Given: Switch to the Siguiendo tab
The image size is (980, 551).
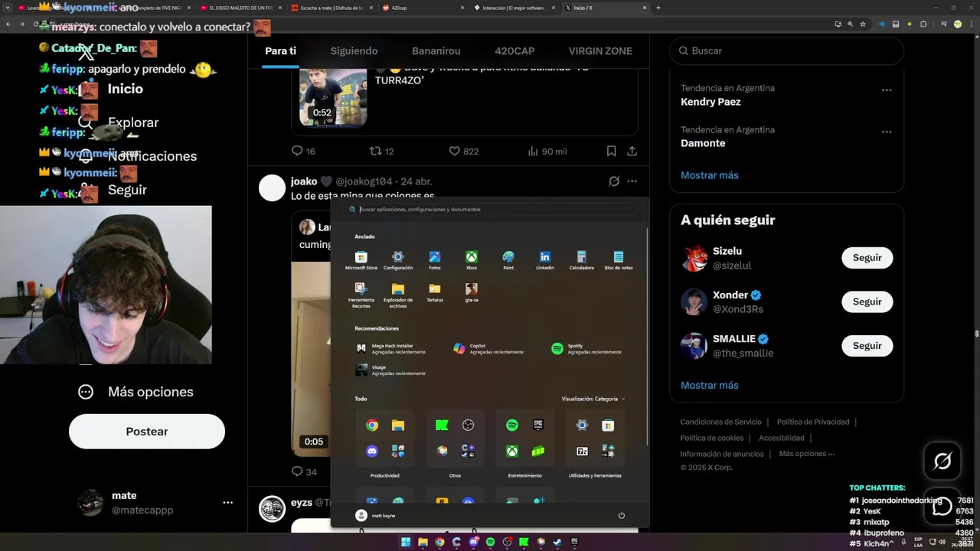Looking at the screenshot, I should (x=354, y=51).
